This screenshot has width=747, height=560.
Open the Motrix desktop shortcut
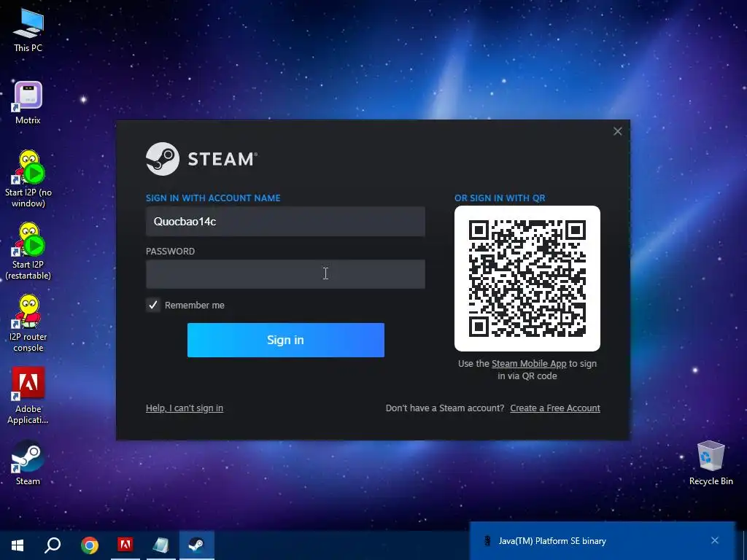(x=28, y=103)
